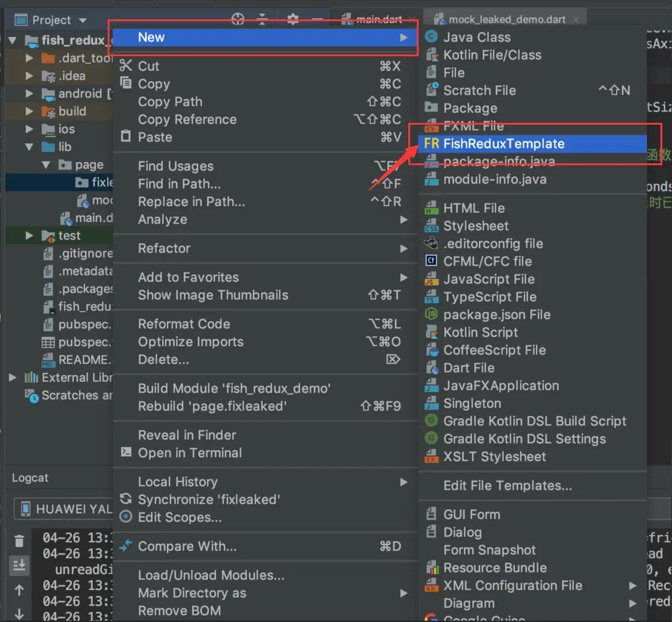Click the JavaScript File icon
The image size is (672, 622).
(x=432, y=279)
